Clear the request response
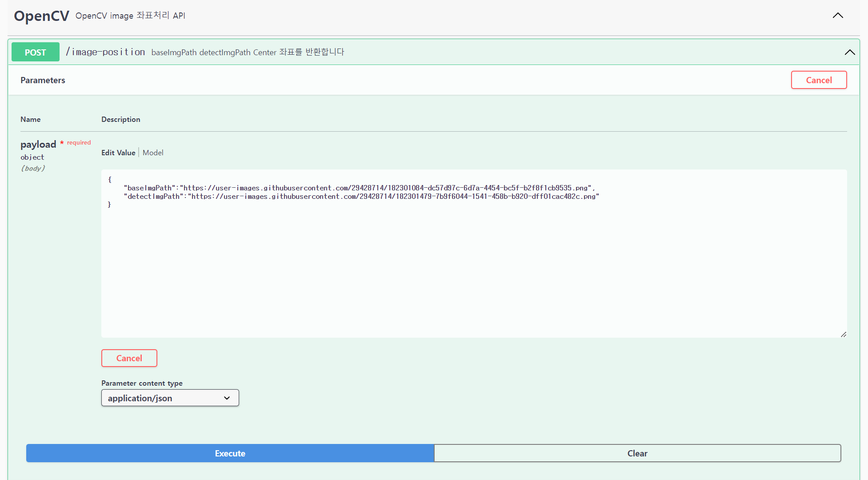Viewport: 868px width, 480px height. 637,453
